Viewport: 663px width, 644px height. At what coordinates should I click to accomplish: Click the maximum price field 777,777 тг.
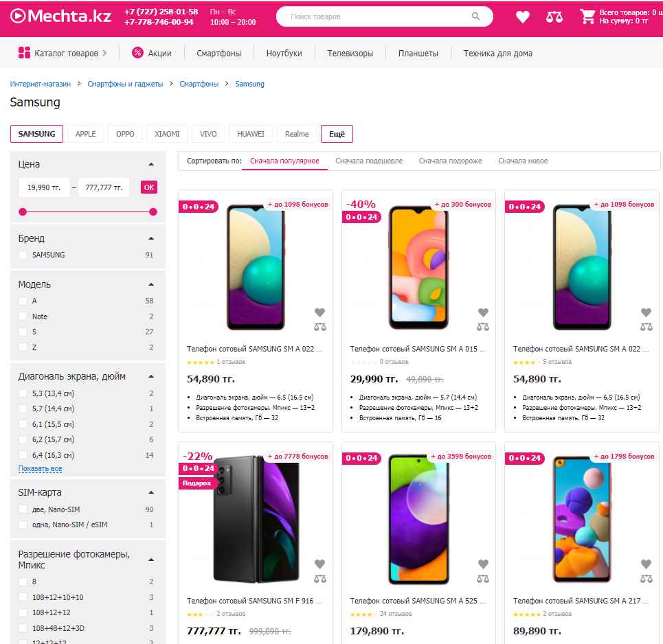[x=104, y=187]
